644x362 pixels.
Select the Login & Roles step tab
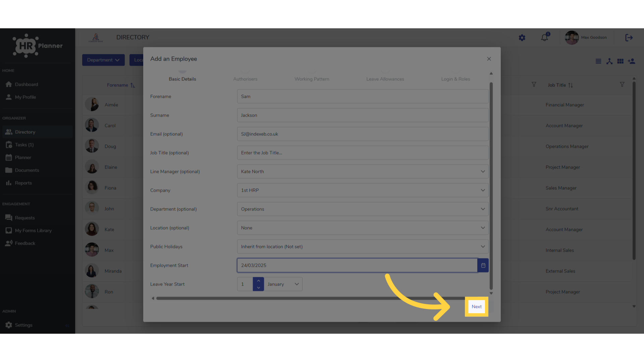pyautogui.click(x=455, y=79)
